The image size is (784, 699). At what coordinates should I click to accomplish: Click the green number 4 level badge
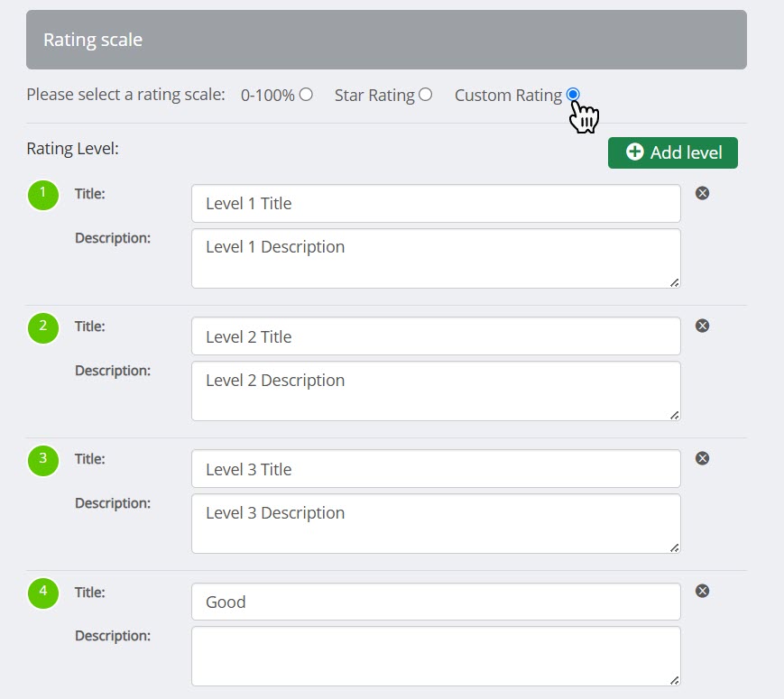pyautogui.click(x=43, y=593)
